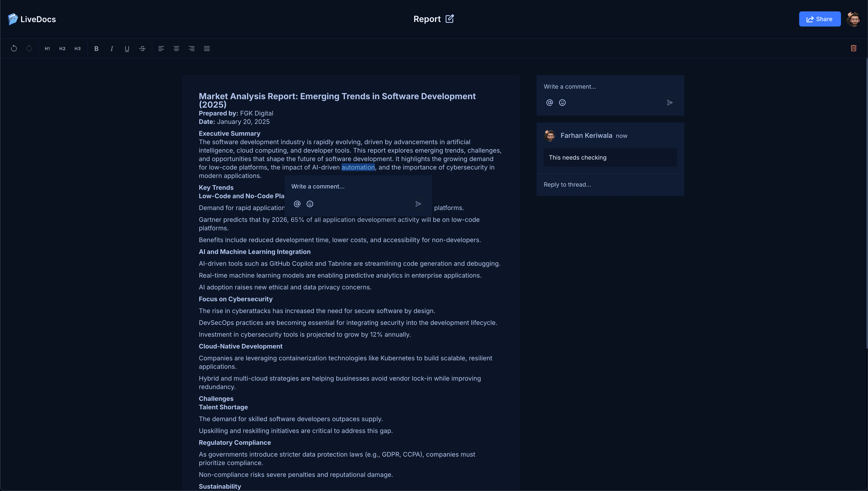The image size is (868, 491).
Task: Toggle underline formatting
Action: coord(127,49)
